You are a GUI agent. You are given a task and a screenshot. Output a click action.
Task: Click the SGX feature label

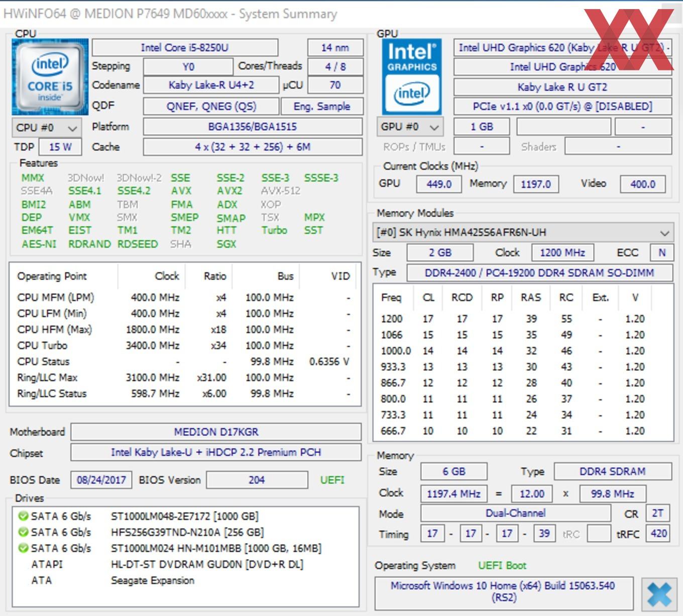(x=226, y=244)
